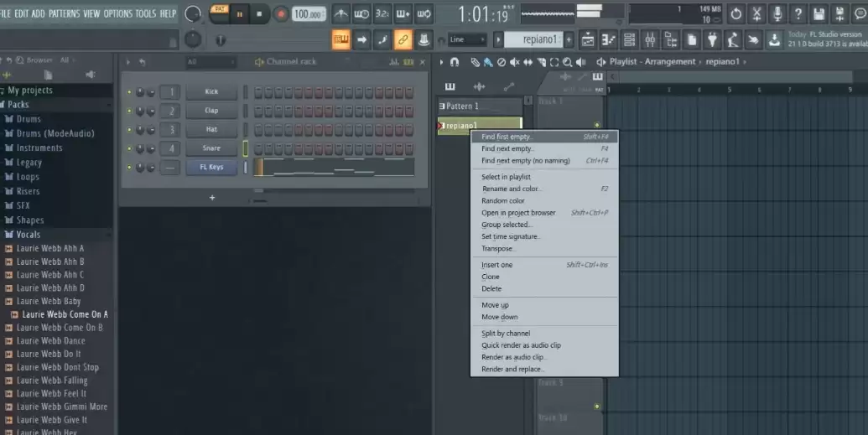Toggle the first step of Kick
The image size is (868, 435).
coord(258,92)
